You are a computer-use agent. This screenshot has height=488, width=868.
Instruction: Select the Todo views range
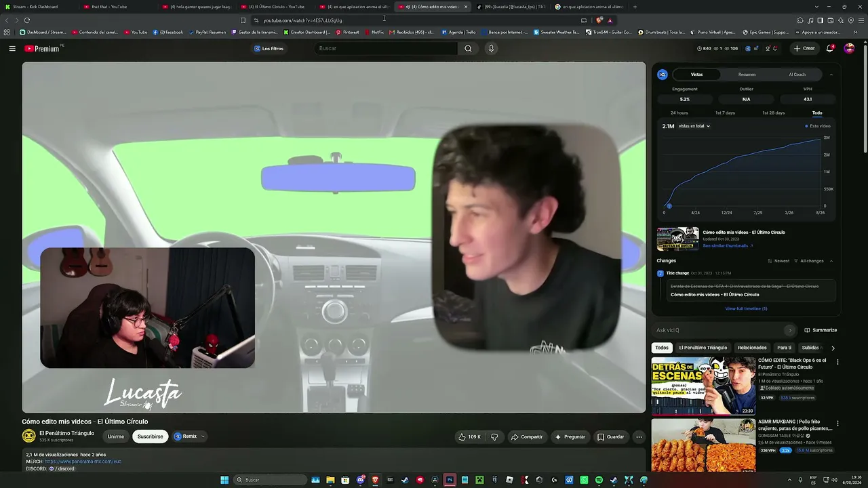[817, 113]
